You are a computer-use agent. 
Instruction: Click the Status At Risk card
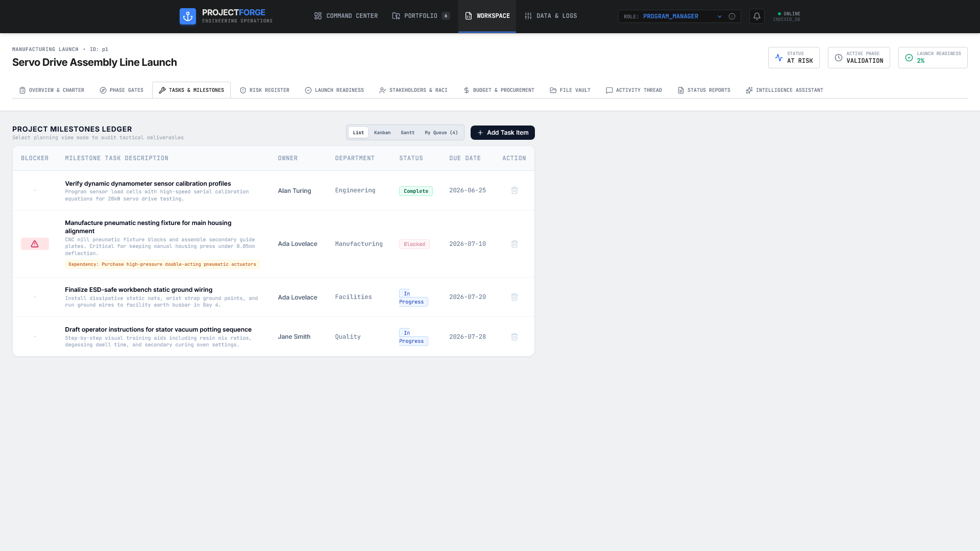(794, 58)
